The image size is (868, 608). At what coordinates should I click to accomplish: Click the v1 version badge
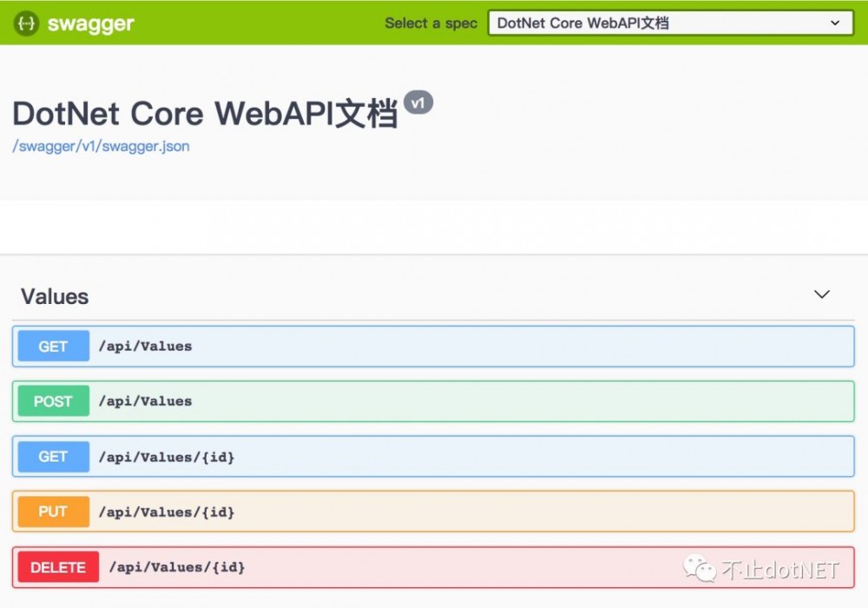(x=419, y=102)
